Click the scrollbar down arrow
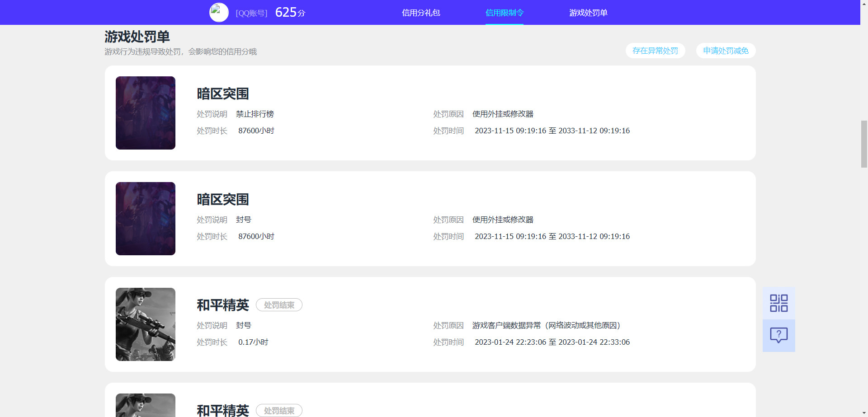The image size is (868, 417). pyautogui.click(x=864, y=413)
